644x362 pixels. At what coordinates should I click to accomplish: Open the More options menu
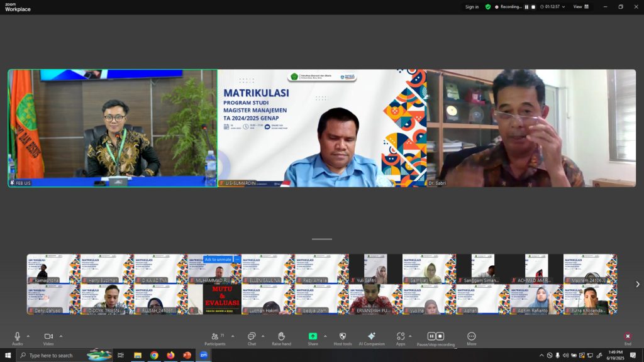471,337
